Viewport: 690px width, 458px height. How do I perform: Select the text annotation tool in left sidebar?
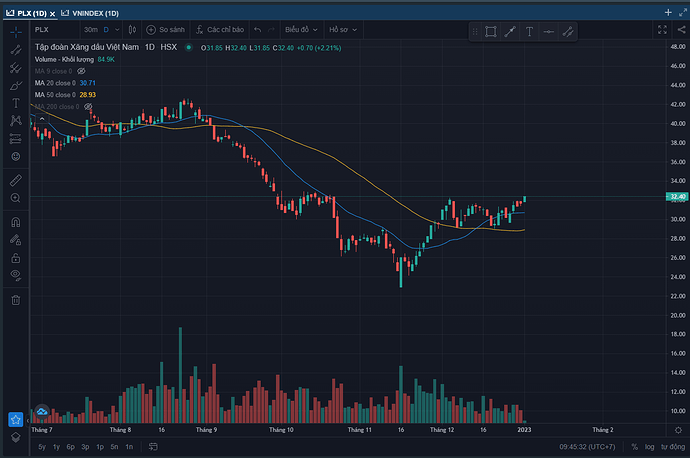click(16, 103)
